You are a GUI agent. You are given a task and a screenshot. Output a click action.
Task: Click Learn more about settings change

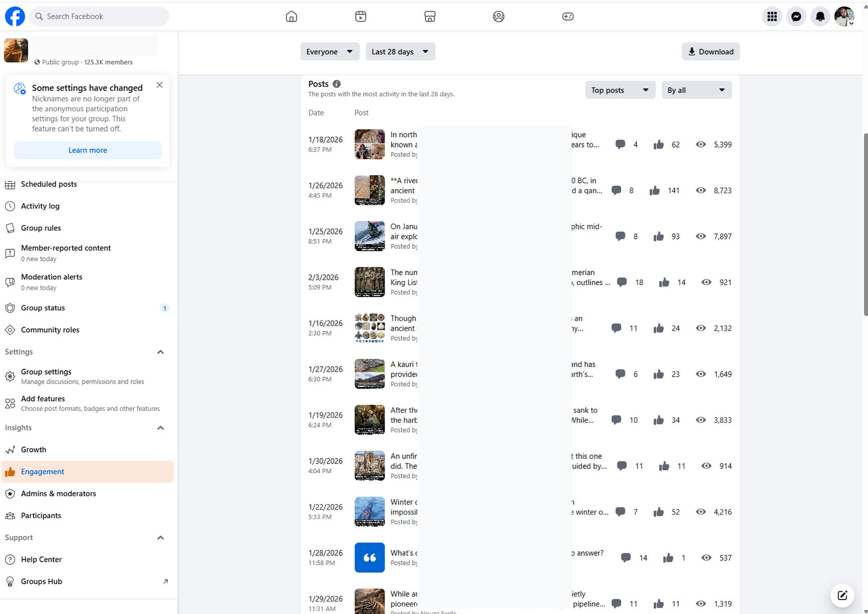[x=88, y=150]
